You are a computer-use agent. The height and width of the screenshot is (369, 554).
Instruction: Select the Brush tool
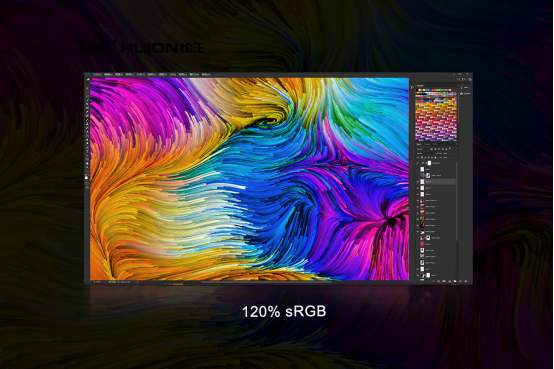(x=87, y=120)
